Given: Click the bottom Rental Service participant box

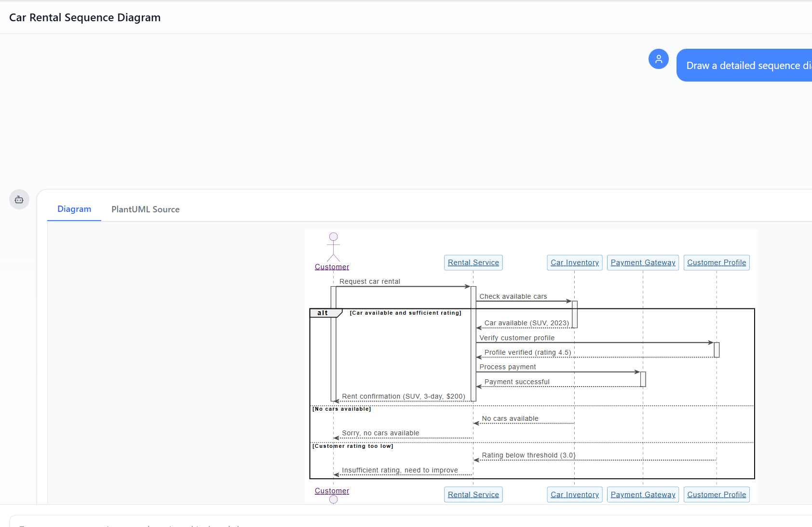Looking at the screenshot, I should (x=473, y=494).
